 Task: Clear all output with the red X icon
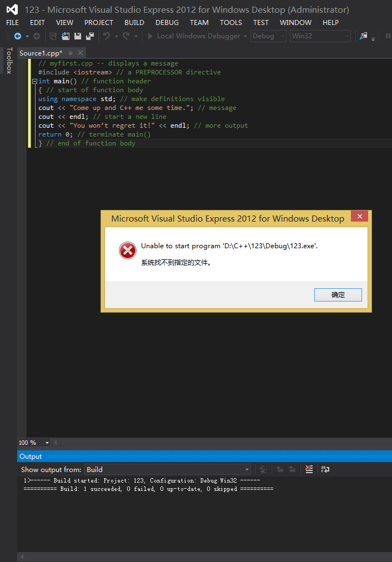tap(309, 469)
